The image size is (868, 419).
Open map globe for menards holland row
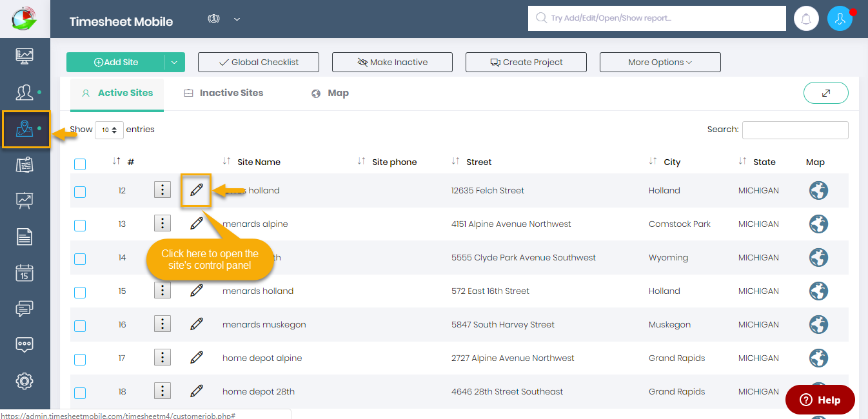tap(819, 291)
